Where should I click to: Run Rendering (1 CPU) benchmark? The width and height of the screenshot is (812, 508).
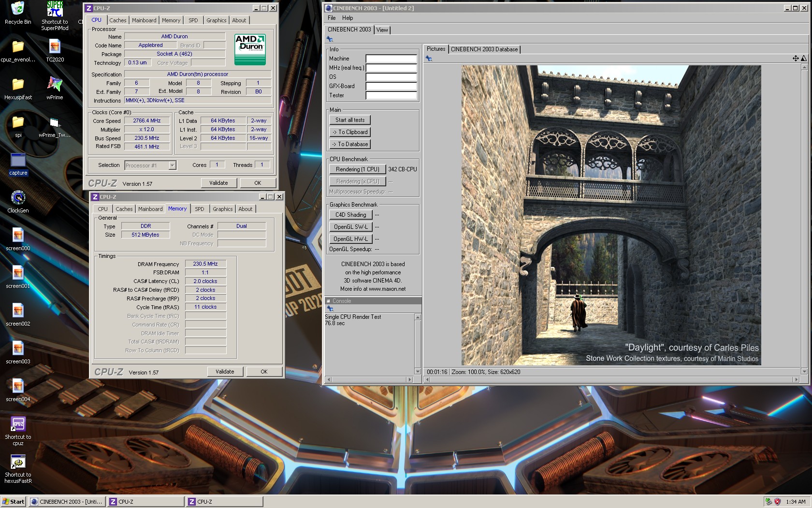point(358,169)
